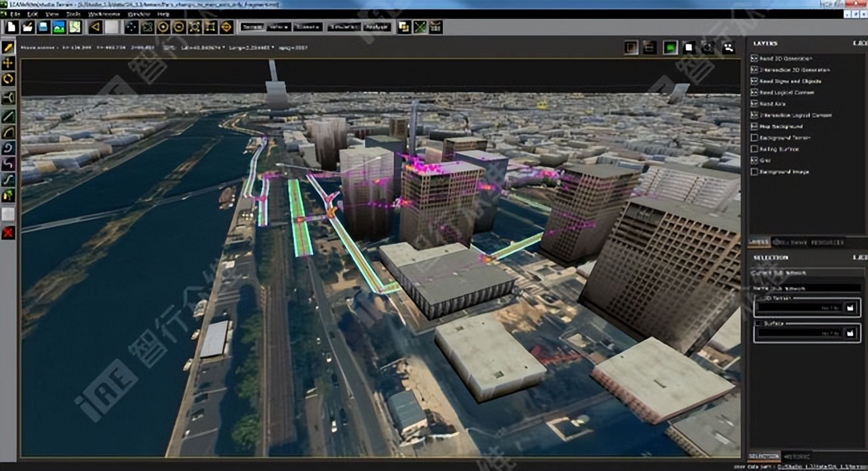Click the third mode button in the toolbar
The width and height of the screenshot is (868, 471).
308,27
